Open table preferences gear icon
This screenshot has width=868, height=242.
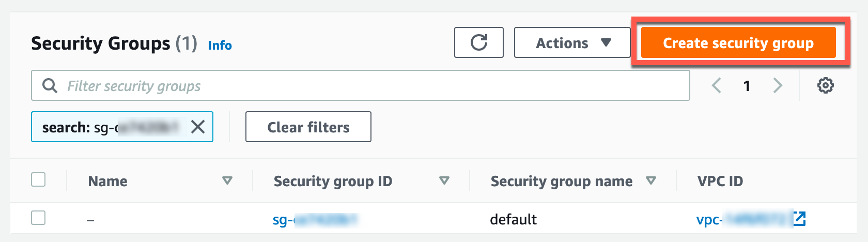[825, 85]
